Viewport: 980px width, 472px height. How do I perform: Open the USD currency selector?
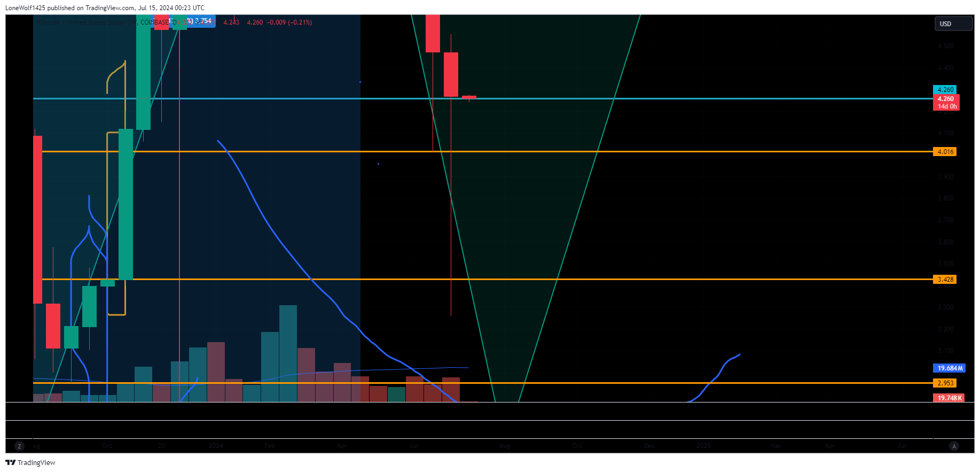953,24
